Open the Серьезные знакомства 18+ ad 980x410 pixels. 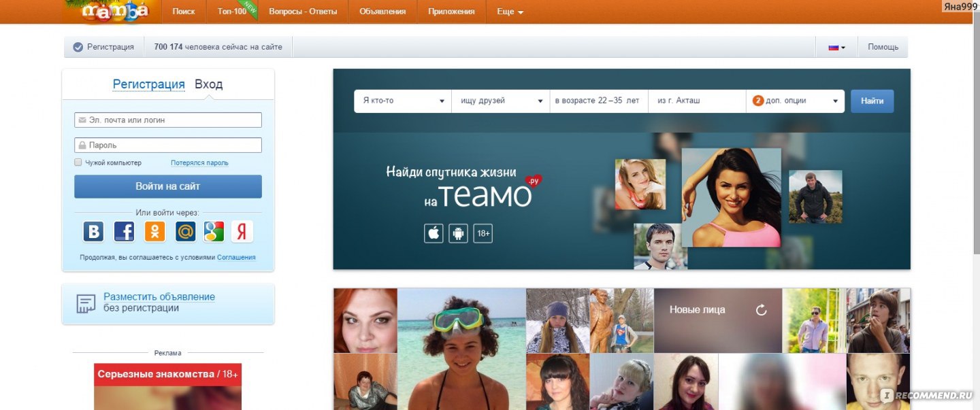pyautogui.click(x=167, y=386)
